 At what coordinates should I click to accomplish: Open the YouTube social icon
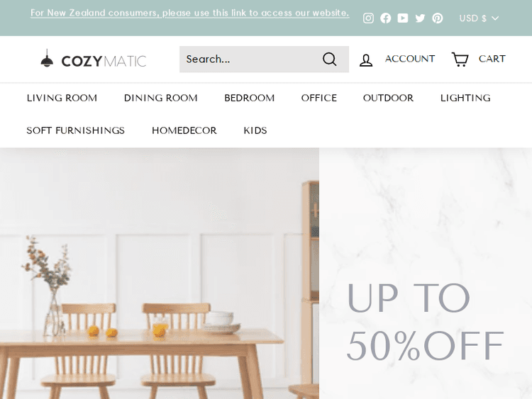click(x=403, y=18)
